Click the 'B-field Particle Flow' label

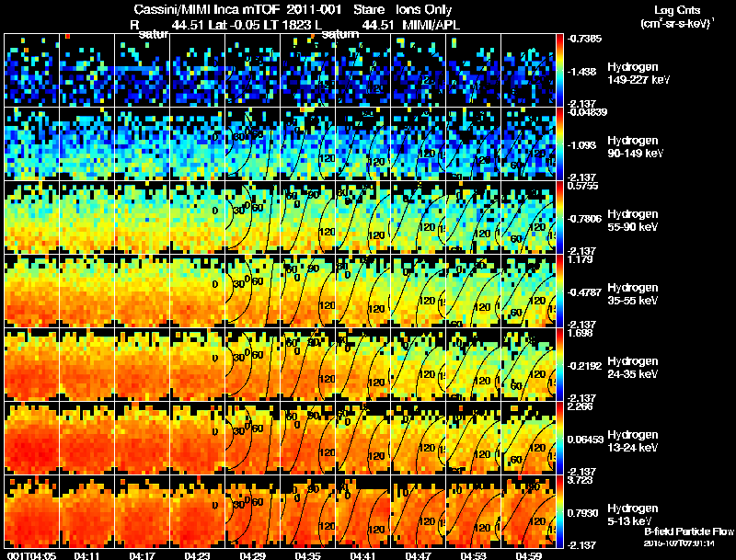tap(688, 531)
